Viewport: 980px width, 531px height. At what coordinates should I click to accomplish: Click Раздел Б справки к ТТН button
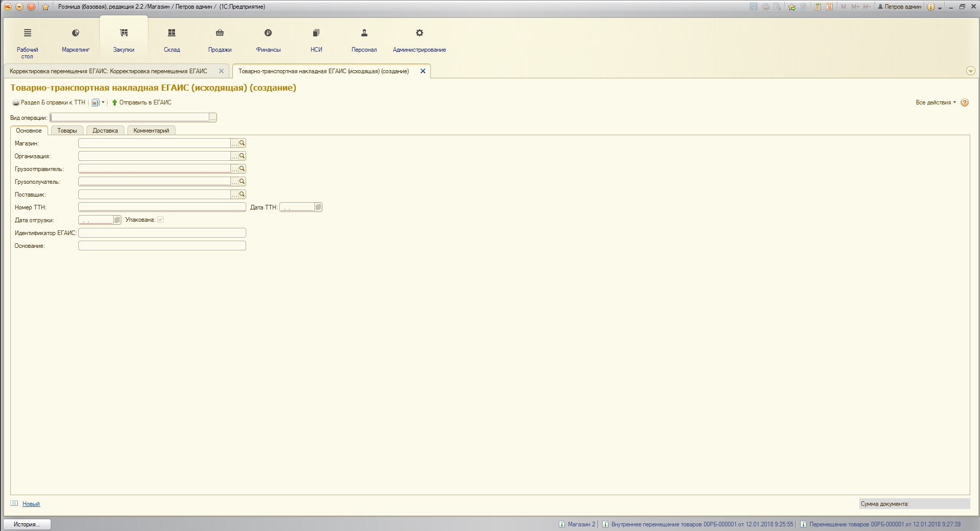49,102
